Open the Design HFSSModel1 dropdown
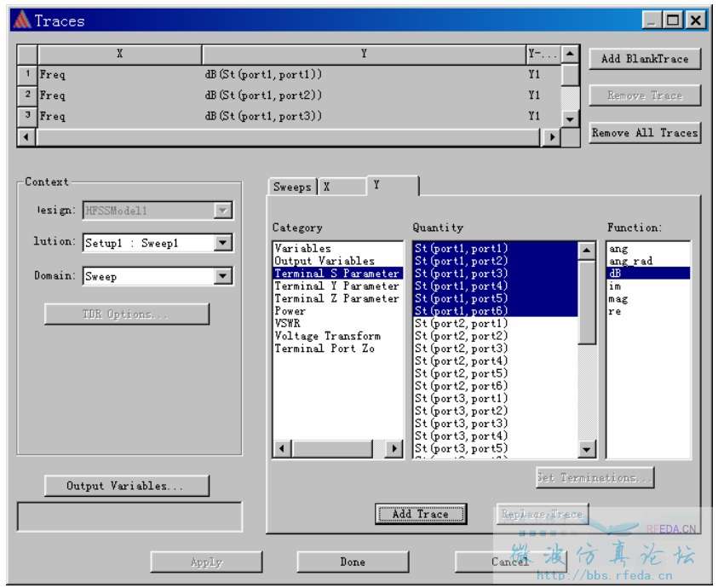 coord(223,210)
